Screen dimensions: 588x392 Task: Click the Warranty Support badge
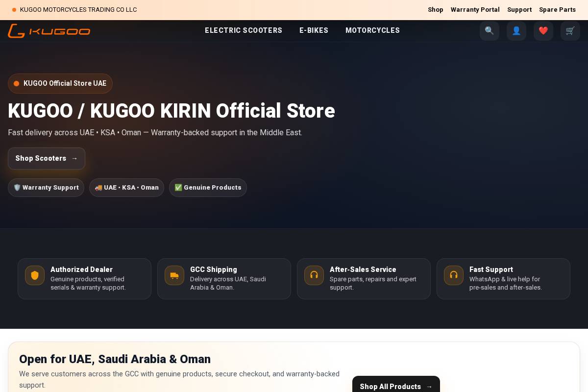coord(46,188)
